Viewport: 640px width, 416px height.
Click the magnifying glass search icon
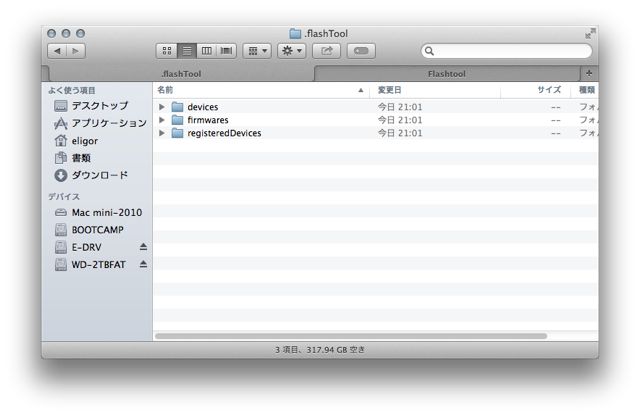[x=429, y=51]
